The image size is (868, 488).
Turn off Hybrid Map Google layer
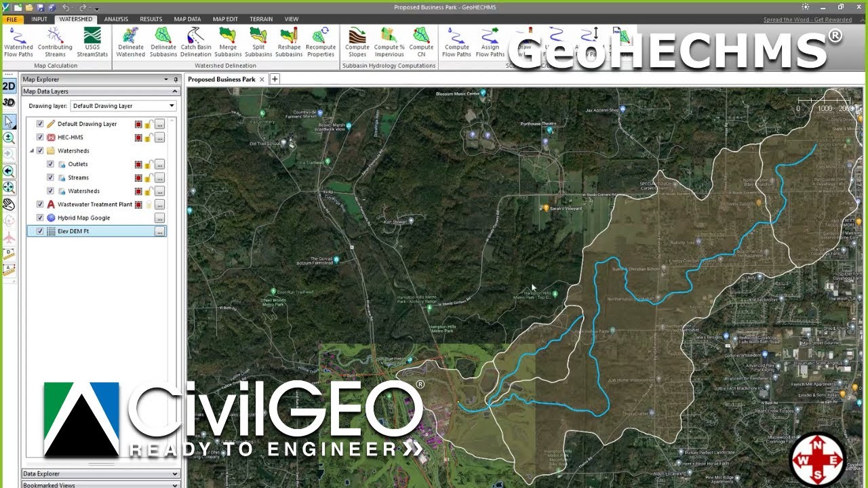[40, 218]
